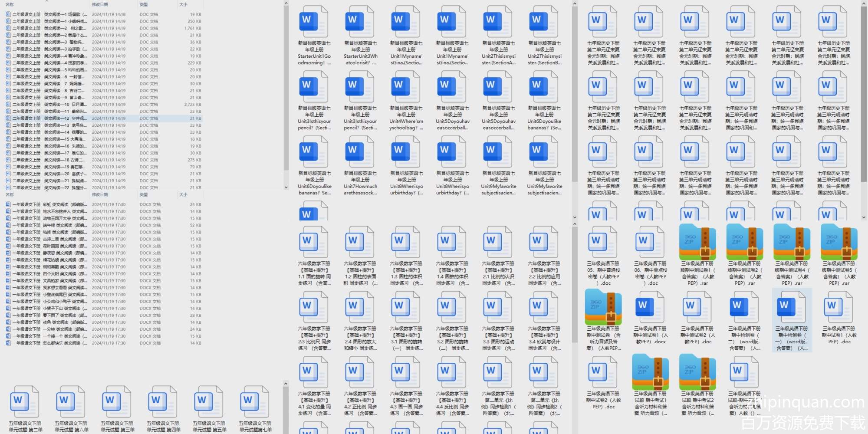Open the Unit7Howmuch arethesesock Word file
The image size is (868, 434).
click(x=360, y=152)
